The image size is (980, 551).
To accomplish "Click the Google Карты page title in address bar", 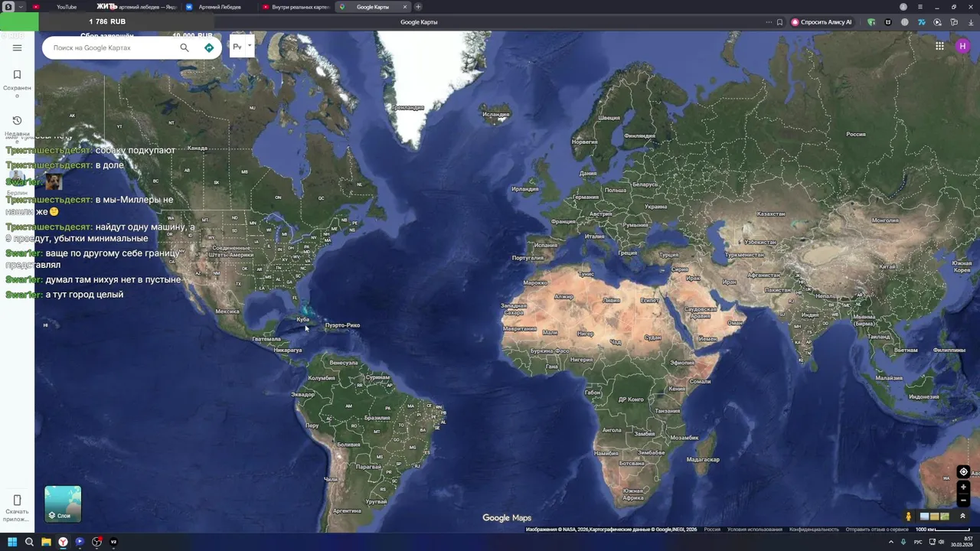I will coord(419,22).
